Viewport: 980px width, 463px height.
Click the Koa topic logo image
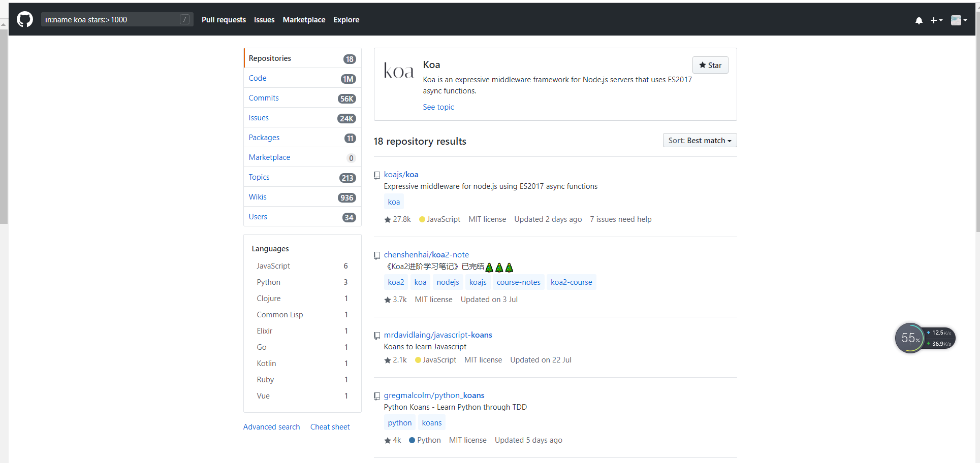(x=399, y=72)
